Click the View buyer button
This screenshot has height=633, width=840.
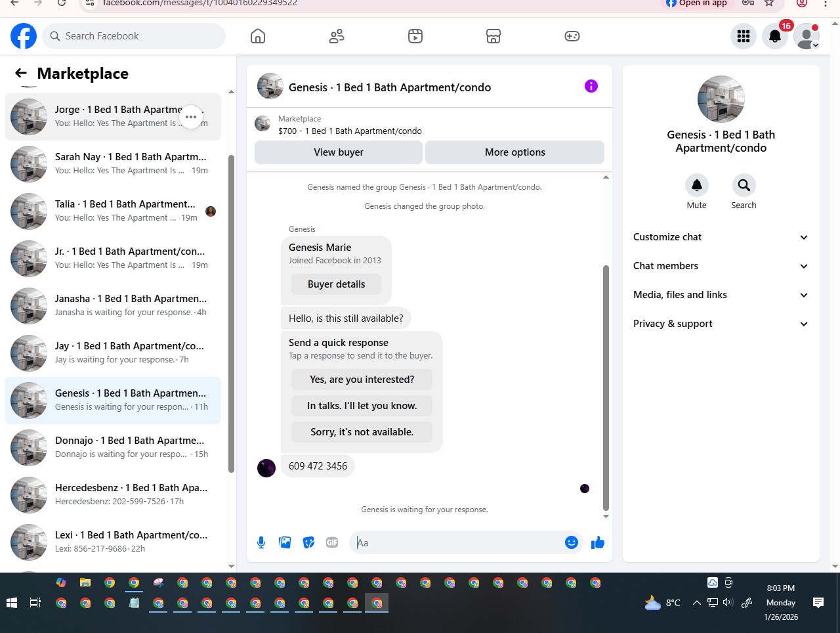click(339, 152)
